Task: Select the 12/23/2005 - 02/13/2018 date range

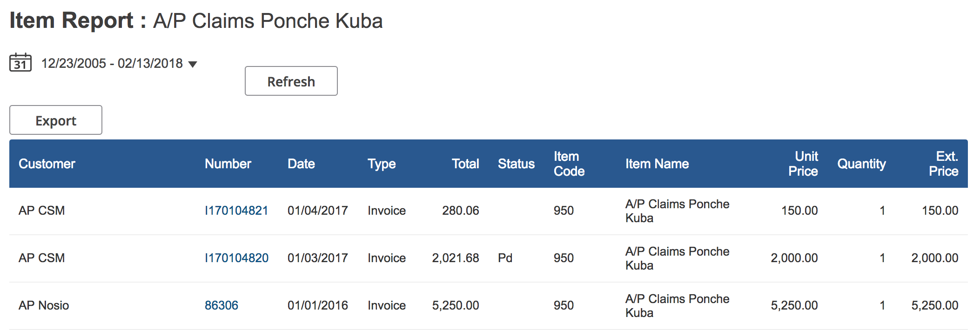Action: (112, 63)
